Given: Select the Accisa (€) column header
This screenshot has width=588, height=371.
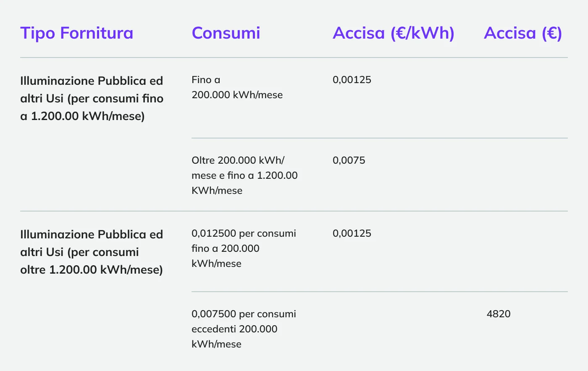Looking at the screenshot, I should pos(522,33).
